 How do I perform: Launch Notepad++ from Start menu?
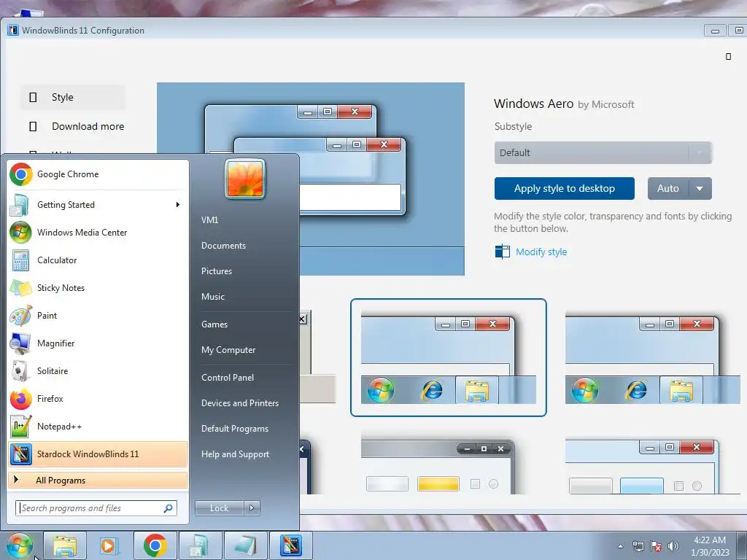coord(98,426)
